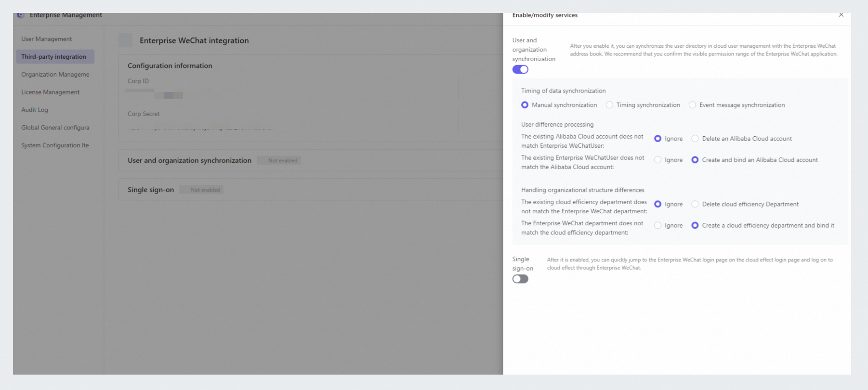
Task: Toggle the Single sign-on switch
Action: (520, 279)
